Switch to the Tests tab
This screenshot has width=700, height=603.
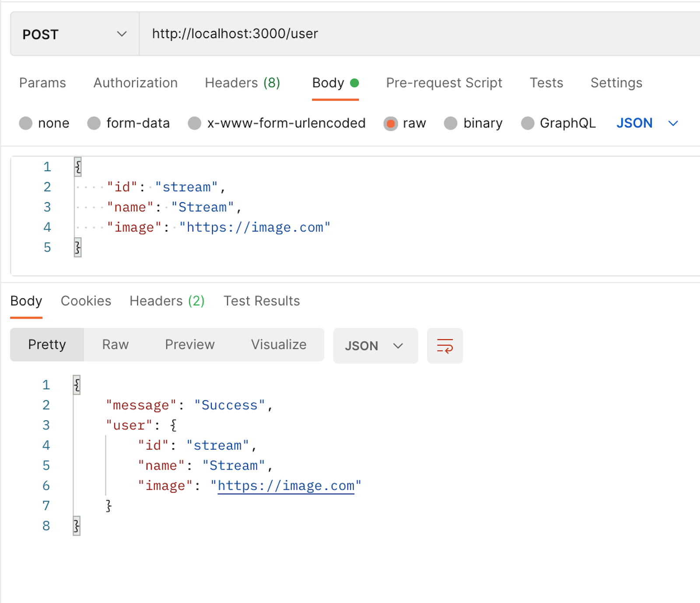coord(546,83)
